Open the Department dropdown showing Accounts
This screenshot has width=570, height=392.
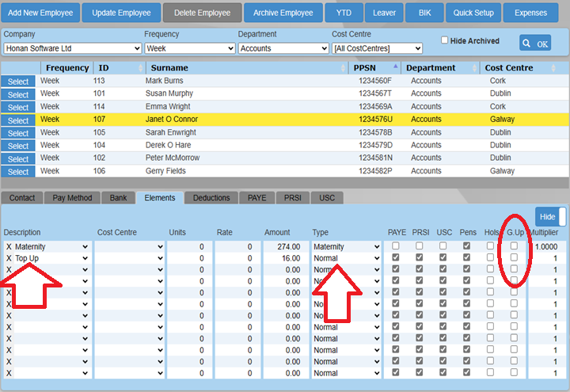coord(283,48)
